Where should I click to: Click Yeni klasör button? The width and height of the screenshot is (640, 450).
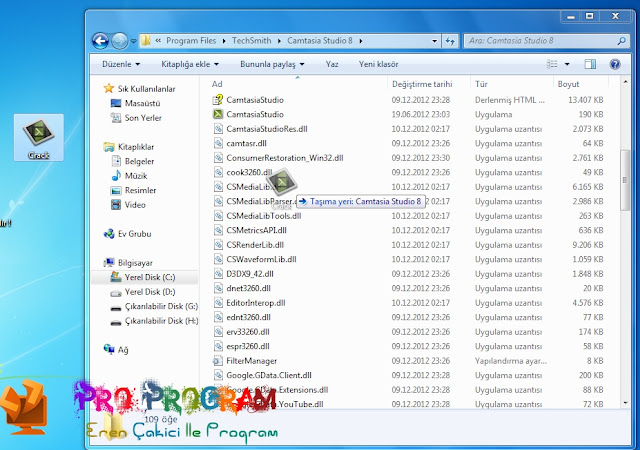(378, 64)
